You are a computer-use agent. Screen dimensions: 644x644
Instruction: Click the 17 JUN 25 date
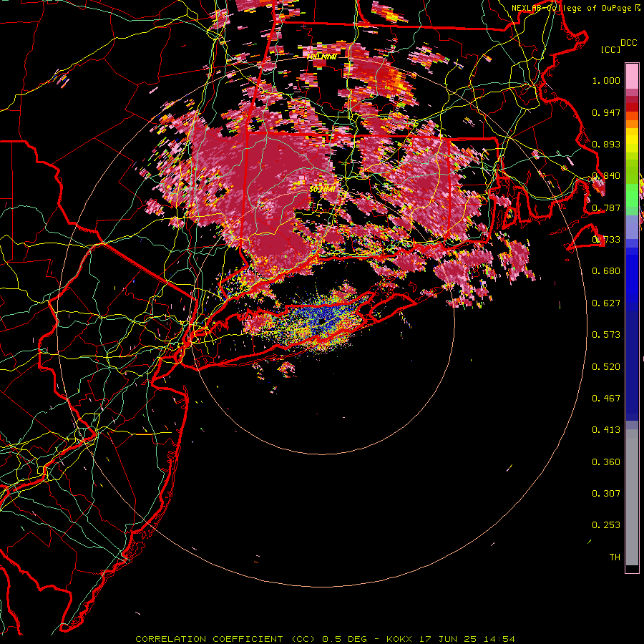[448, 639]
